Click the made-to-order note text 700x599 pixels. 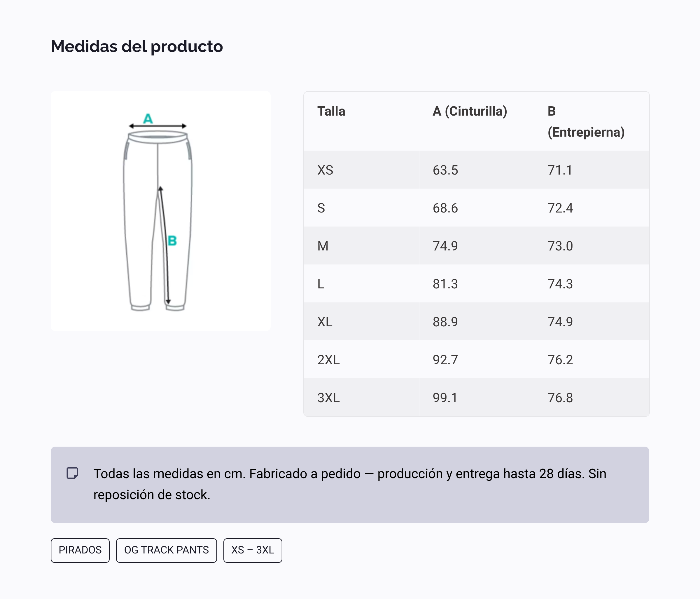tap(350, 484)
